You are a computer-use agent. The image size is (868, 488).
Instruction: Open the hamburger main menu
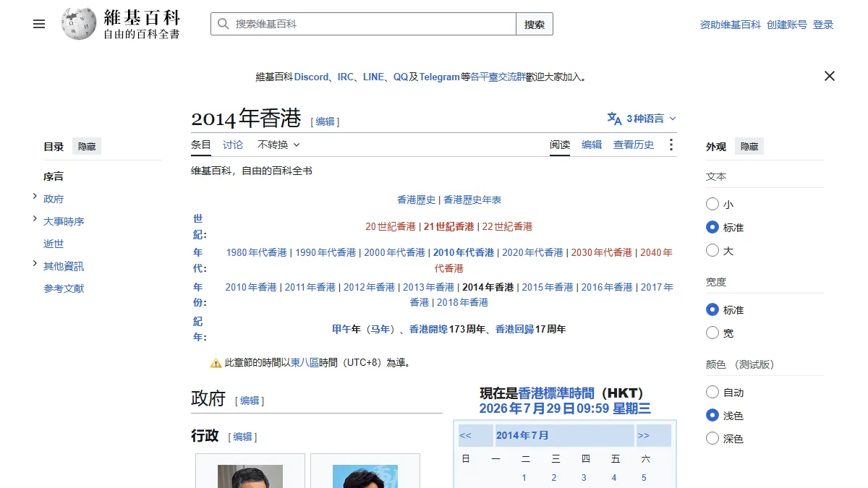click(39, 24)
